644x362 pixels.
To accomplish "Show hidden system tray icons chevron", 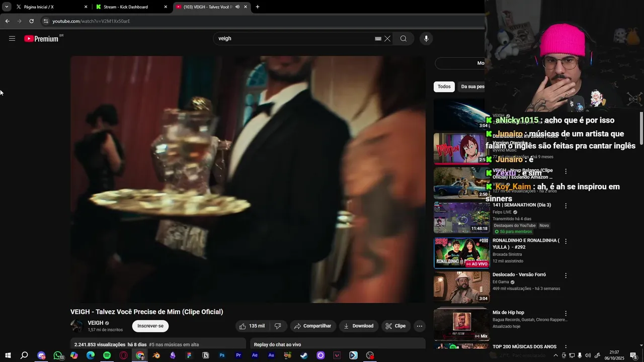I will [555, 355].
